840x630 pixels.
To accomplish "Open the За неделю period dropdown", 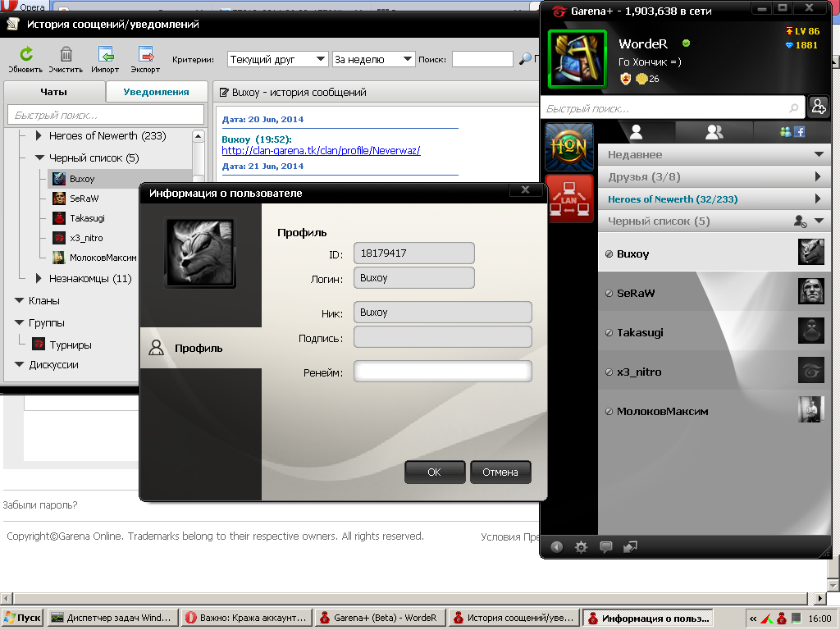I will pyautogui.click(x=374, y=59).
